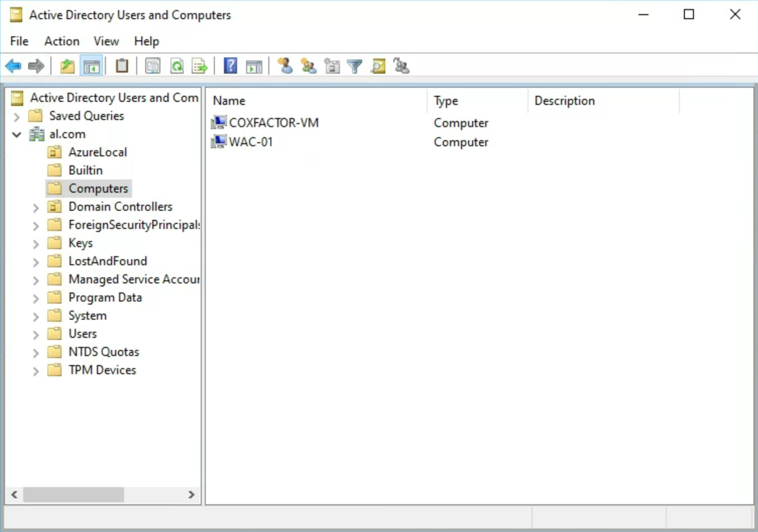Open the Action menu

(62, 41)
